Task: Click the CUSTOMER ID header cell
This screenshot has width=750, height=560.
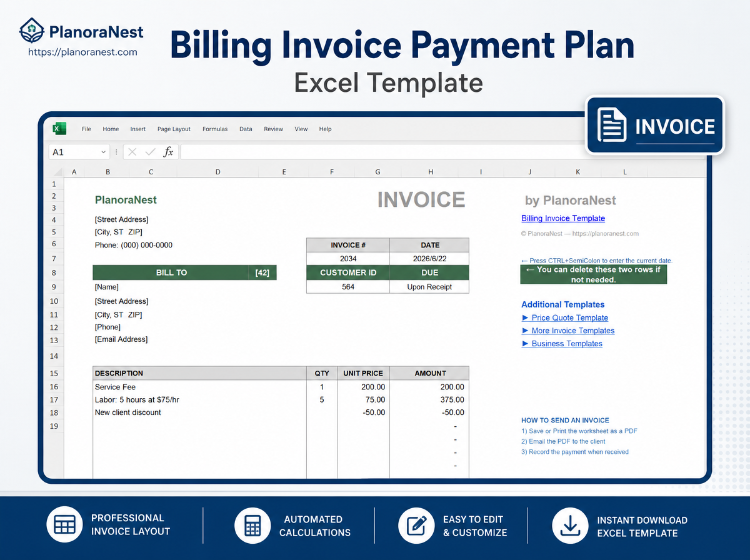Action: pos(348,272)
